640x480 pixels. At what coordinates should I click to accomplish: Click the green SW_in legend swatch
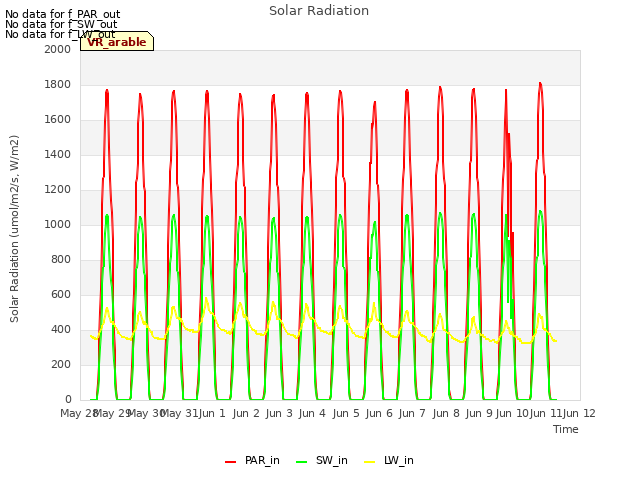pyautogui.click(x=302, y=462)
